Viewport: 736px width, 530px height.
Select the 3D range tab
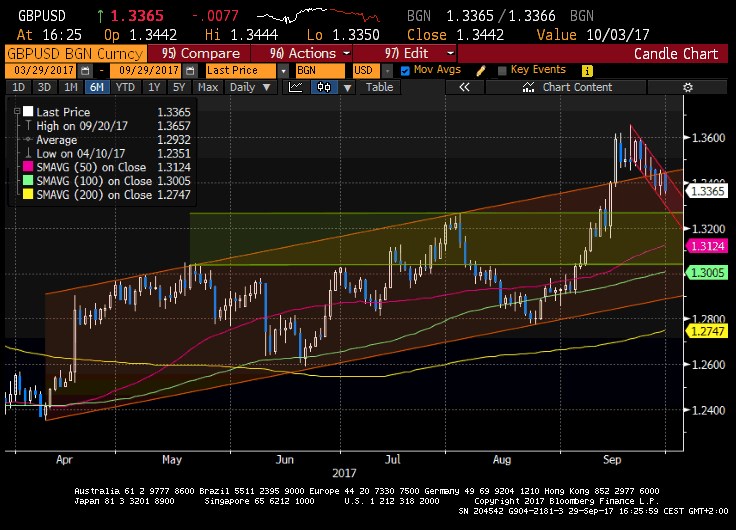[44, 87]
